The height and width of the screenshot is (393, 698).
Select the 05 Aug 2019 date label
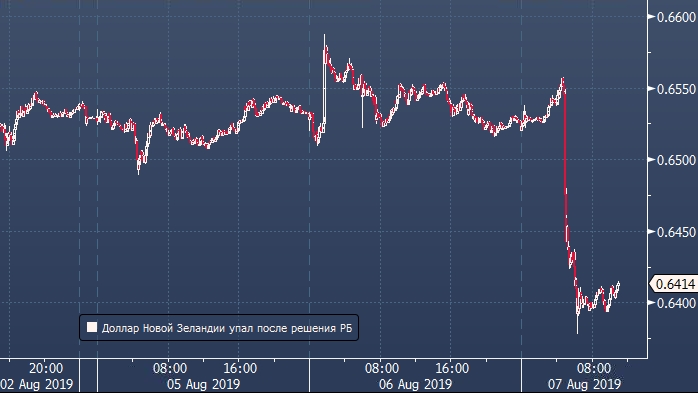tap(203, 384)
